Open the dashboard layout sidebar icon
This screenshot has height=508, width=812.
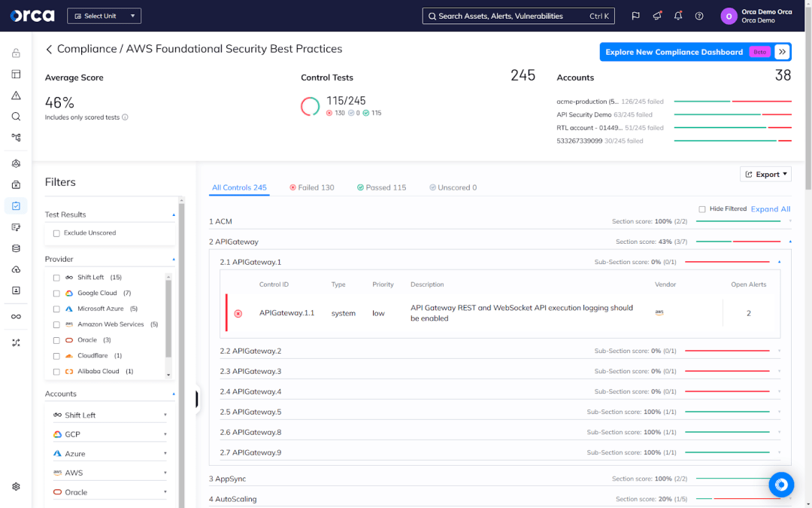(x=16, y=74)
